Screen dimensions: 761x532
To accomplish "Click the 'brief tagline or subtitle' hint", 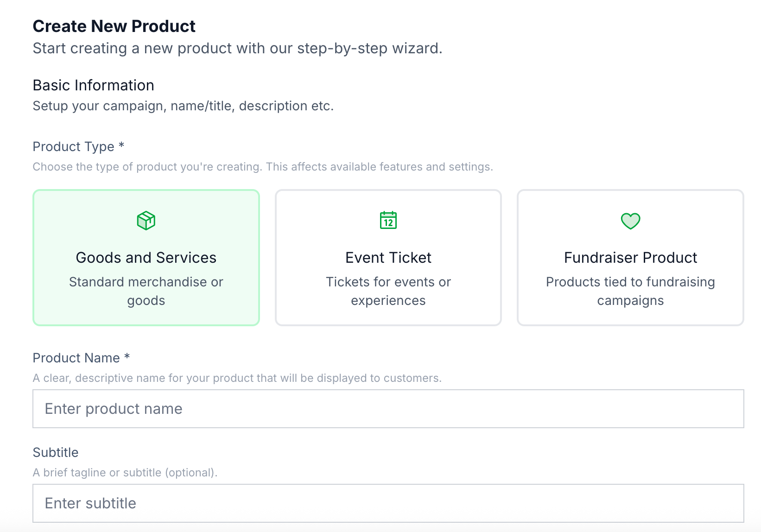I will pyautogui.click(x=125, y=473).
